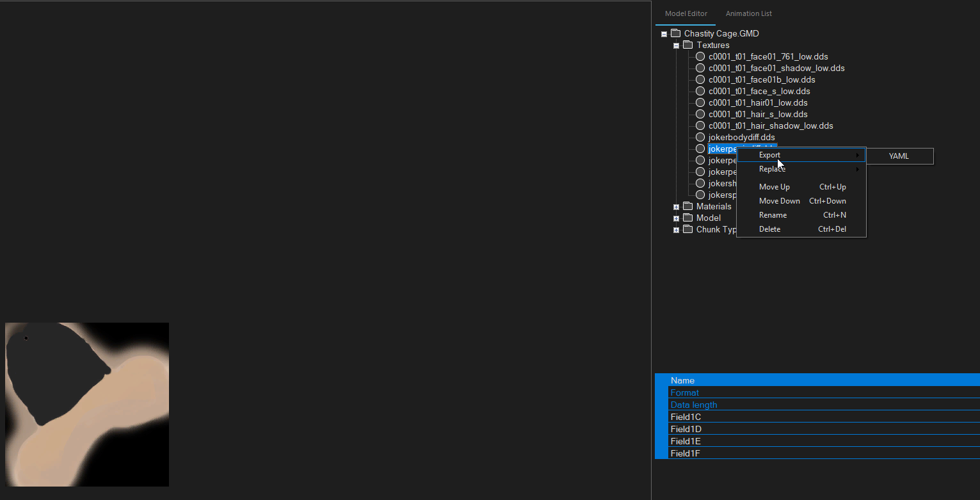Image resolution: width=980 pixels, height=500 pixels.
Task: Click circle icon beside jokerbodydiff.dds
Action: pyautogui.click(x=700, y=137)
